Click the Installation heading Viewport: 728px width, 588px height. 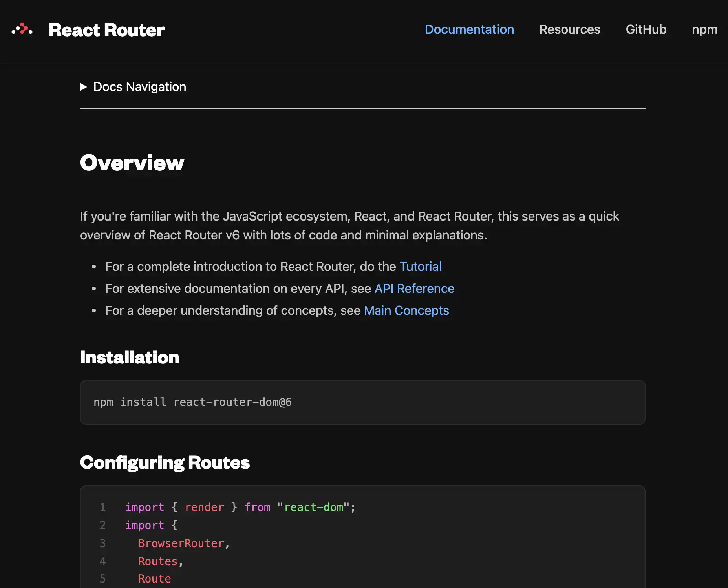(x=130, y=357)
